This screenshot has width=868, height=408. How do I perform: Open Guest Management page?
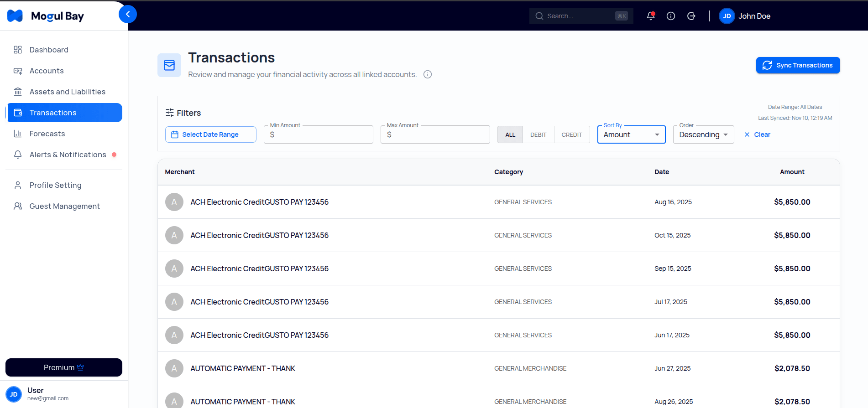(64, 206)
